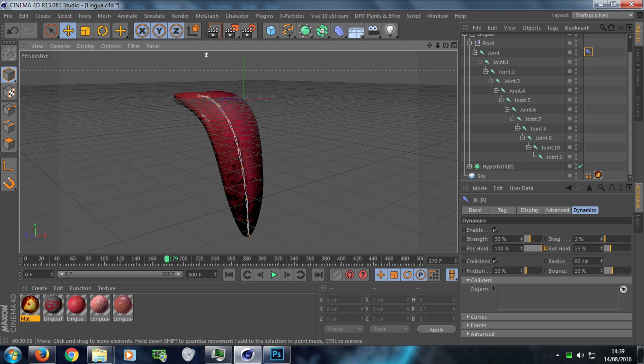644x364 pixels.
Task: Select the Rotate tool in top toolbar
Action: click(102, 31)
